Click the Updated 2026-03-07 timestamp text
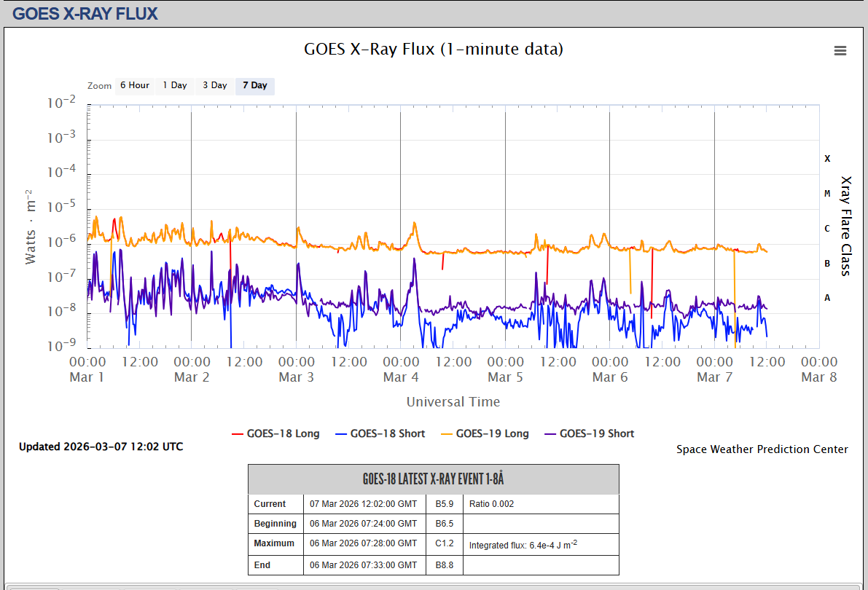This screenshot has width=868, height=590. pyautogui.click(x=101, y=447)
